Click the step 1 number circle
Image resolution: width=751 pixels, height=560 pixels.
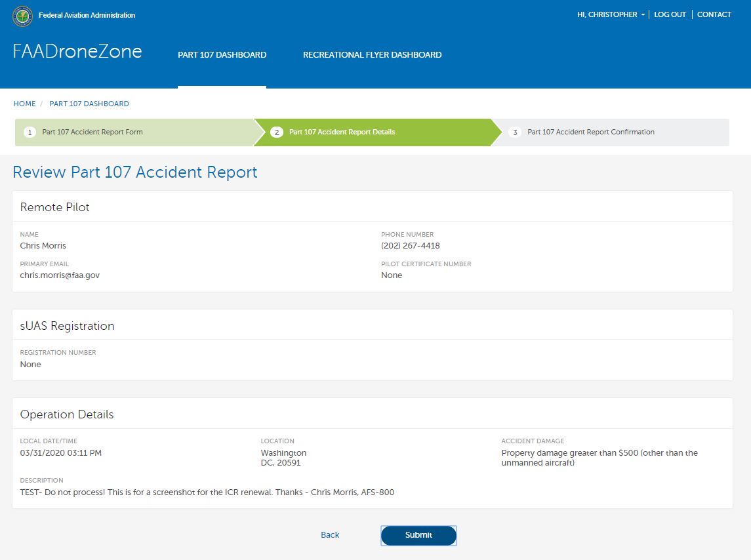tap(30, 132)
